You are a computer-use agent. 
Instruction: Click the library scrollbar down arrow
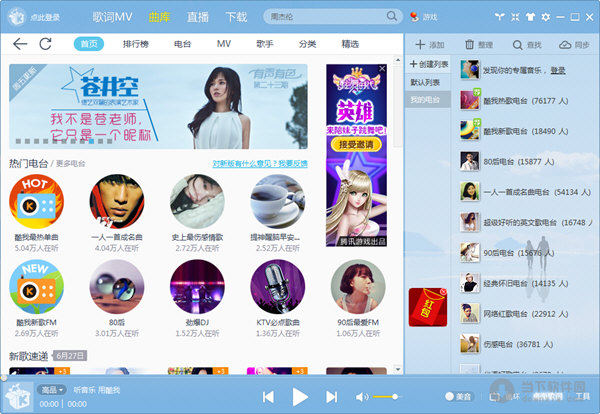tap(398, 369)
